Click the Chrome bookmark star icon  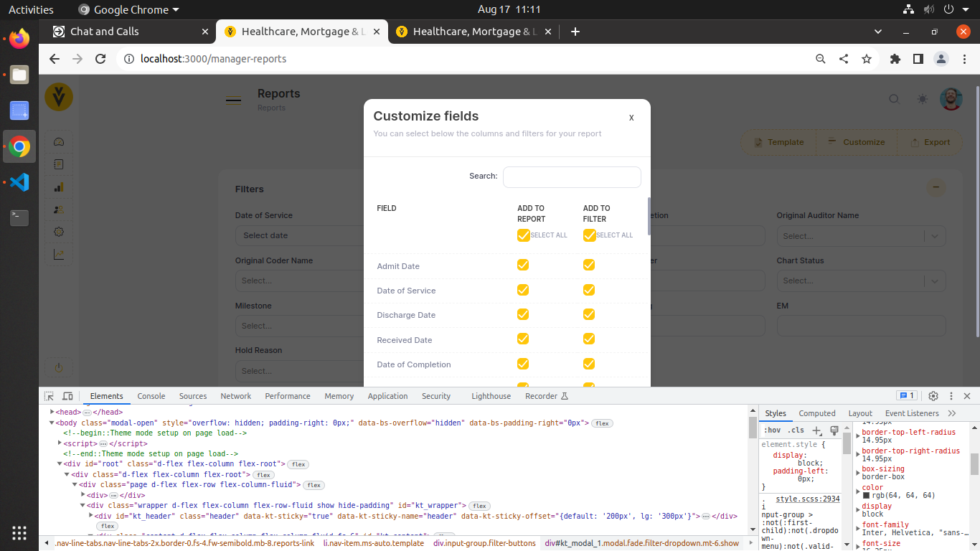pos(867,59)
